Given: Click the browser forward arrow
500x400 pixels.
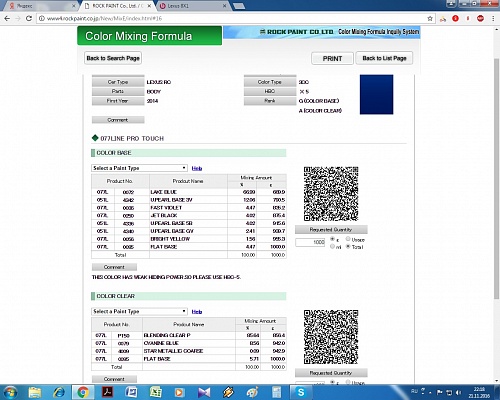Looking at the screenshot, I should [x=18, y=18].
